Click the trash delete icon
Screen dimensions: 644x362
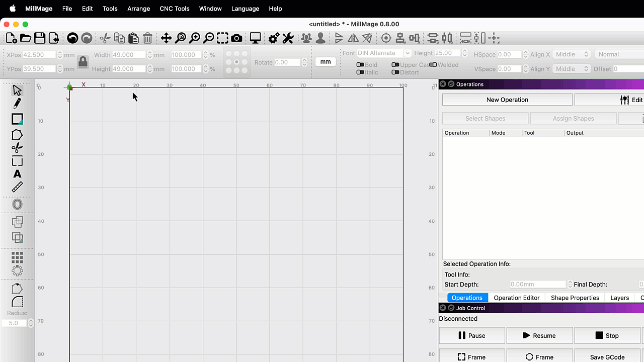tap(147, 38)
